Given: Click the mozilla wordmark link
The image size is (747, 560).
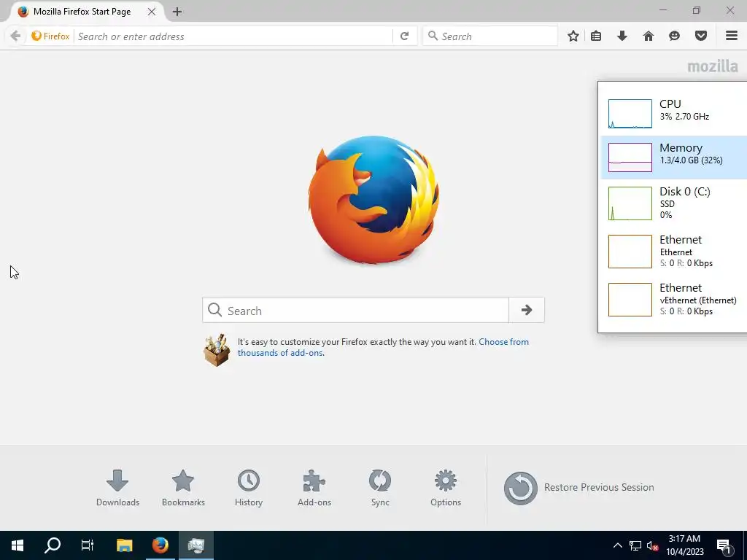Looking at the screenshot, I should pyautogui.click(x=713, y=66).
